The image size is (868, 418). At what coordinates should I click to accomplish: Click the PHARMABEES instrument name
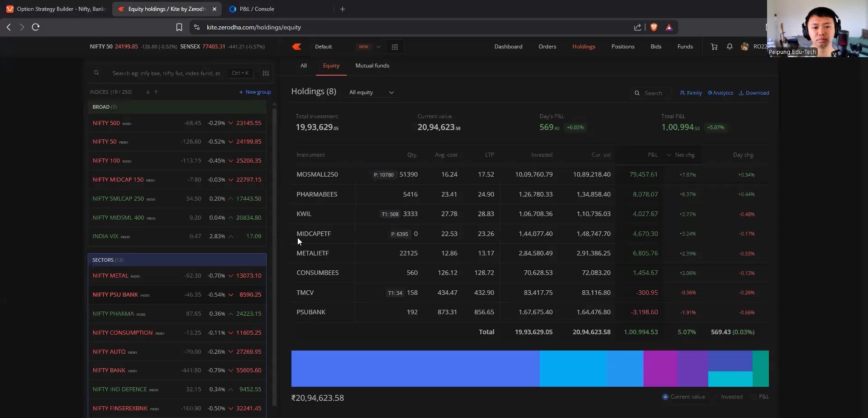(317, 194)
